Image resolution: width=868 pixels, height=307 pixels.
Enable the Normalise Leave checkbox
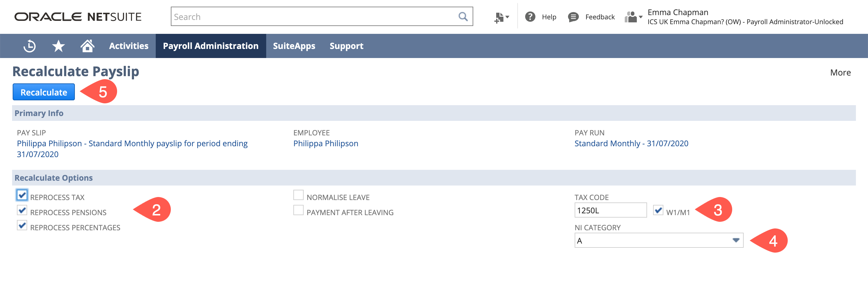pos(298,195)
